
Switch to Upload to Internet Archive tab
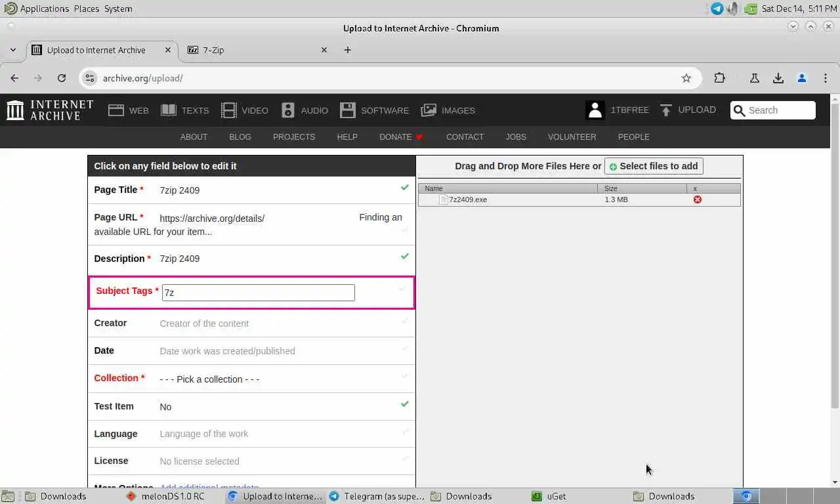tap(101, 50)
